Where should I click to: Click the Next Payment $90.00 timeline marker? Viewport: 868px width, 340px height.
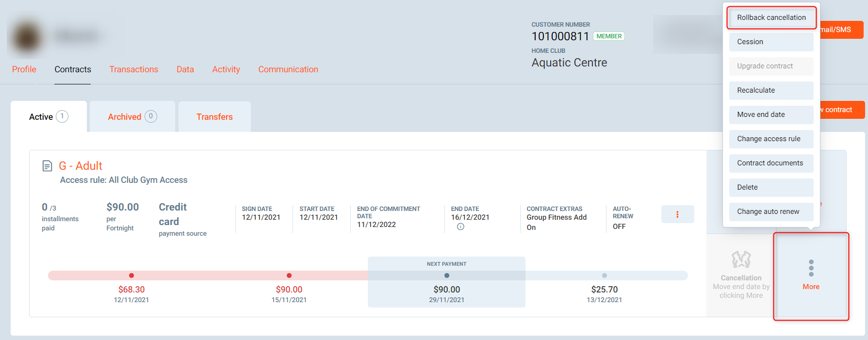click(446, 275)
